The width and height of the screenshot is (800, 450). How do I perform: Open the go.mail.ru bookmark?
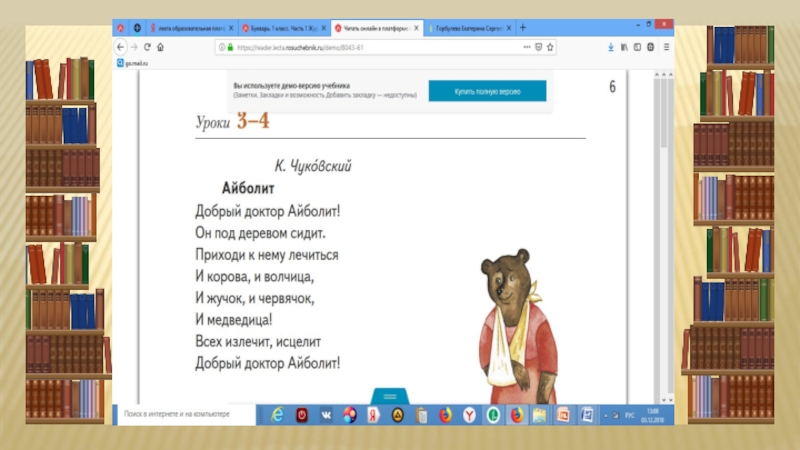[x=132, y=63]
